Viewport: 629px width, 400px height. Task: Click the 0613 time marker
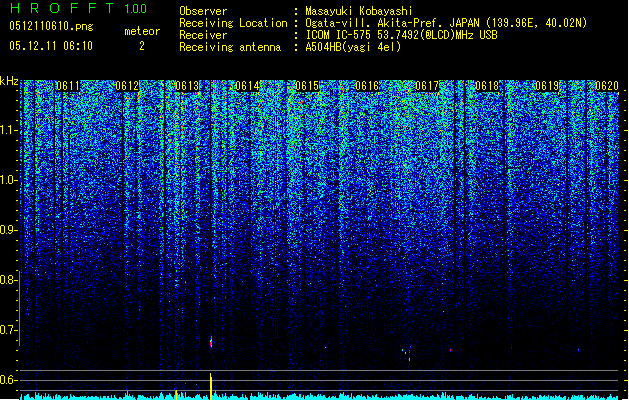pyautogui.click(x=187, y=86)
